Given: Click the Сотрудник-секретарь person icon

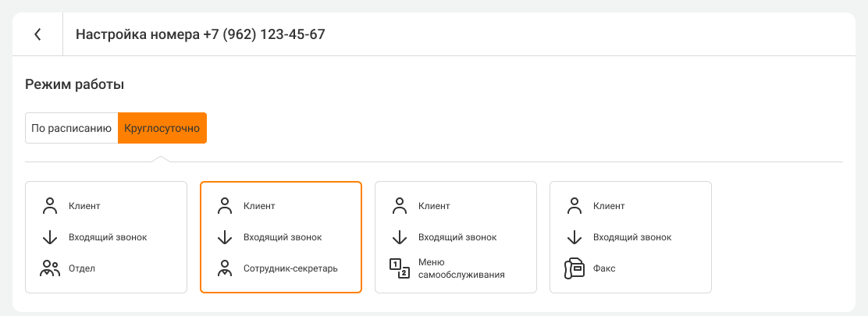Looking at the screenshot, I should coord(225,268).
